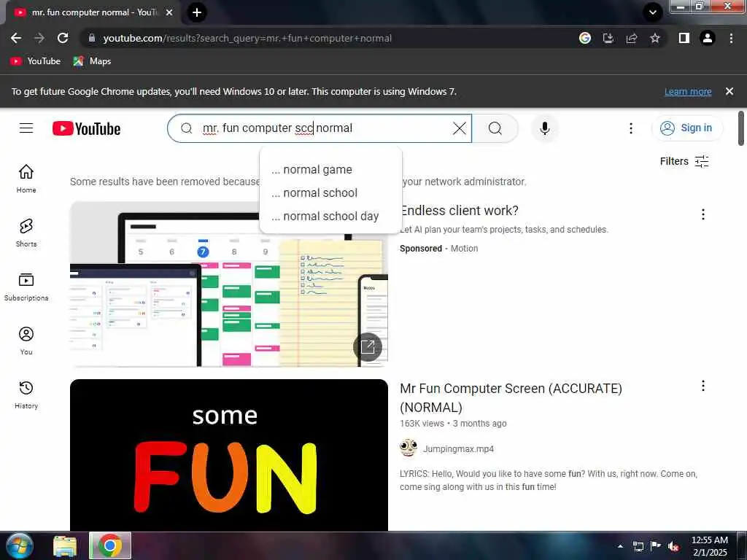This screenshot has height=560, width=747.
Task: Toggle the Chrome side panel
Action: (684, 38)
